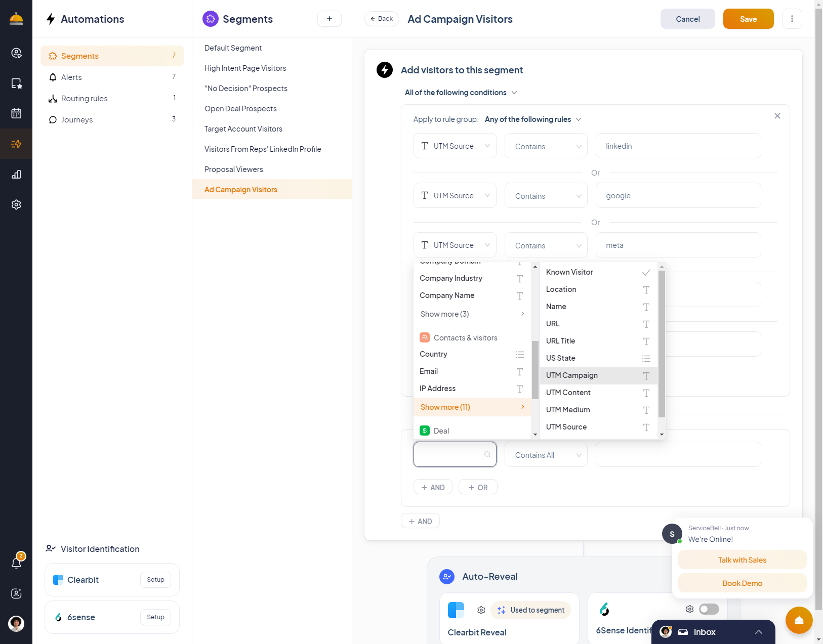Open 6Sense Identify settings gear
Screen dimensions: 823x644
pos(689,609)
